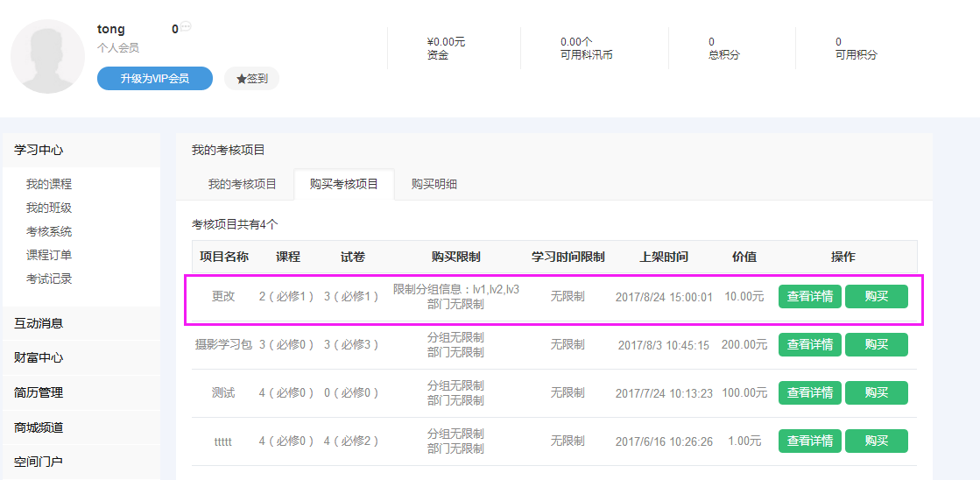Image resolution: width=980 pixels, height=480 pixels.
Task: Go to 我的课程 in sidebar
Action: [x=49, y=184]
